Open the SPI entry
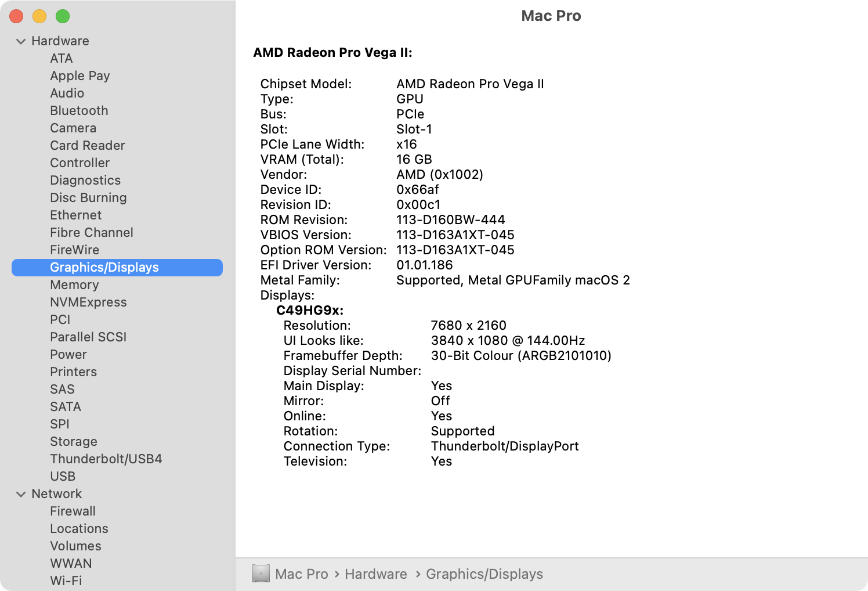Screen dimensions: 868x591 pos(60,424)
